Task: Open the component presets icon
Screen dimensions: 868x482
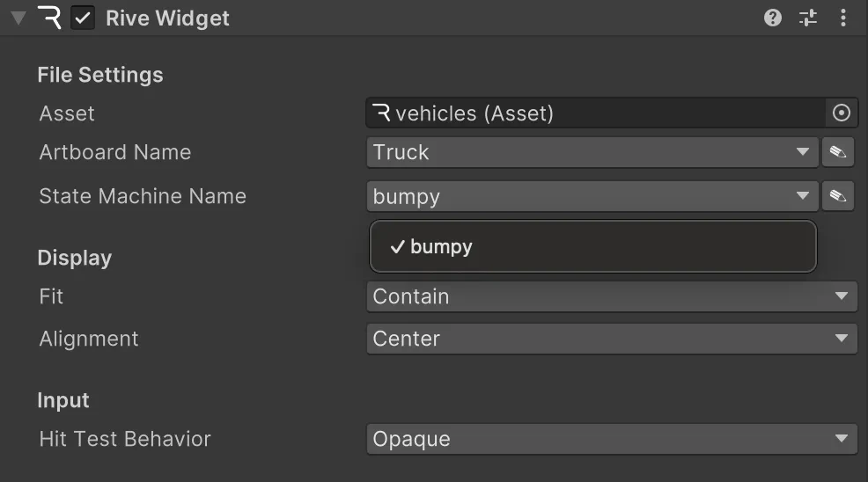Action: pyautogui.click(x=808, y=18)
